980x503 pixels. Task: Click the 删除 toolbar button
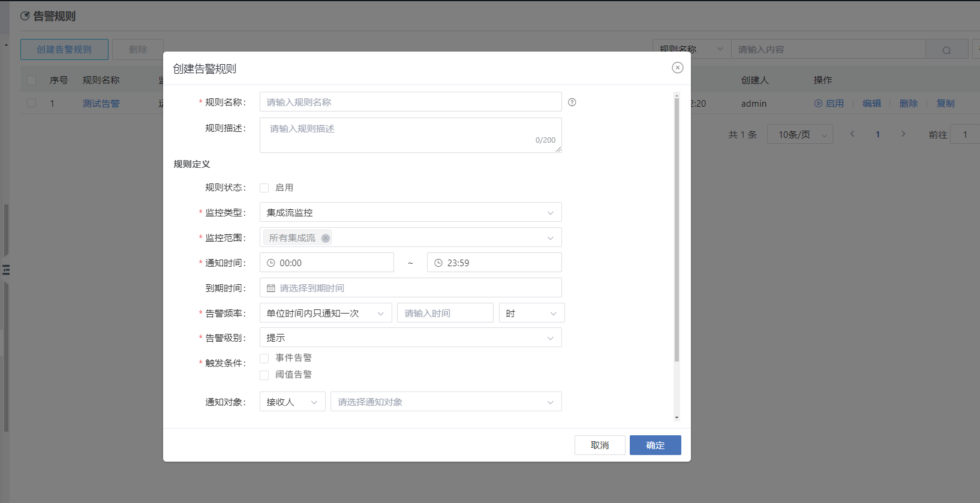click(x=138, y=50)
